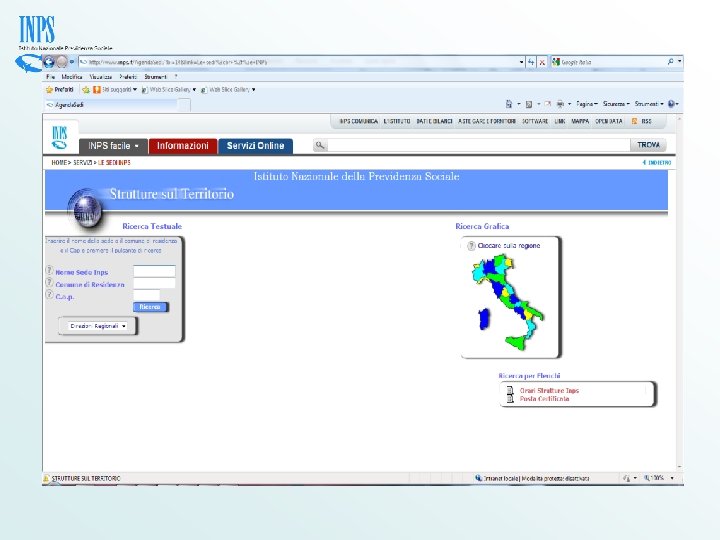Open the SOFTWARE top link

click(x=535, y=121)
